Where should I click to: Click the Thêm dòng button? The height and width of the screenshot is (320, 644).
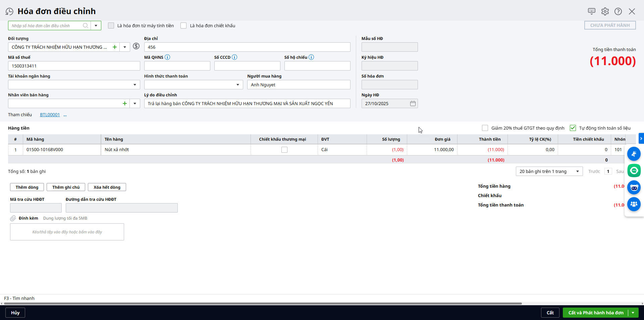coord(27,187)
